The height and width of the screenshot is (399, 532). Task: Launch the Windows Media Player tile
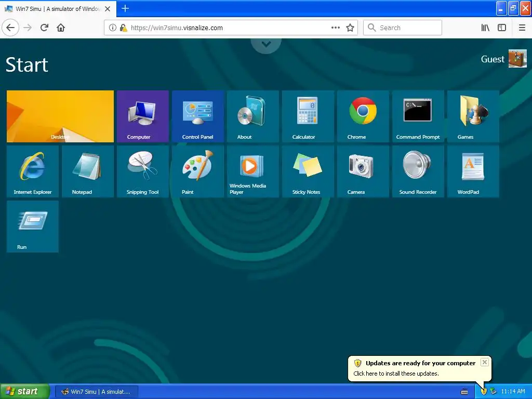tap(253, 171)
